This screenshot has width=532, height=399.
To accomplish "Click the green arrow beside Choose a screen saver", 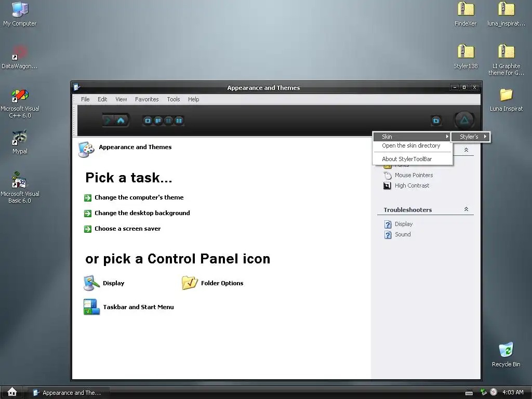I will click(x=88, y=229).
